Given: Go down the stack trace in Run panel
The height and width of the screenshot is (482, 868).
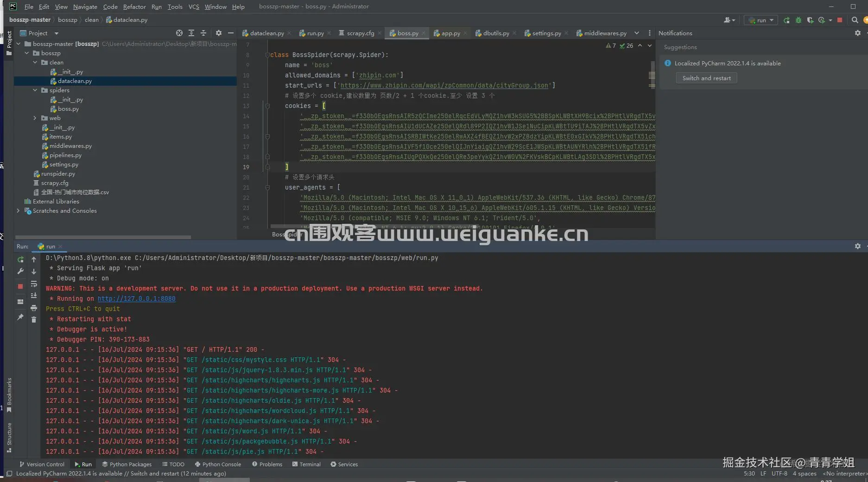Looking at the screenshot, I should pos(34,272).
